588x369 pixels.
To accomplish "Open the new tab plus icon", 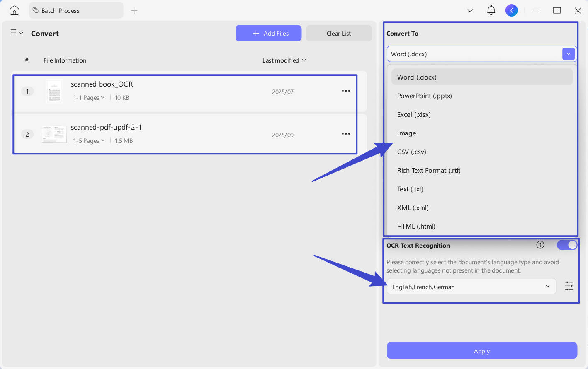I will click(134, 10).
